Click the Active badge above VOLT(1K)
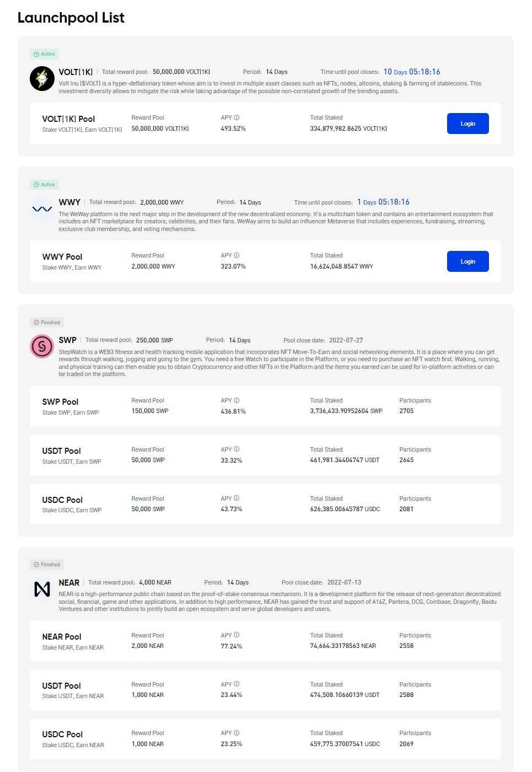532x772 pixels. 45,54
